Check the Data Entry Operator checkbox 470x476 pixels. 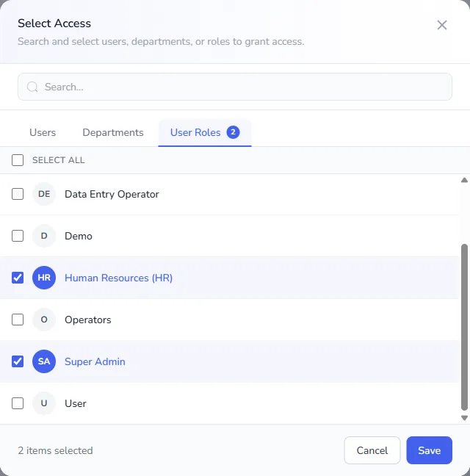click(18, 194)
